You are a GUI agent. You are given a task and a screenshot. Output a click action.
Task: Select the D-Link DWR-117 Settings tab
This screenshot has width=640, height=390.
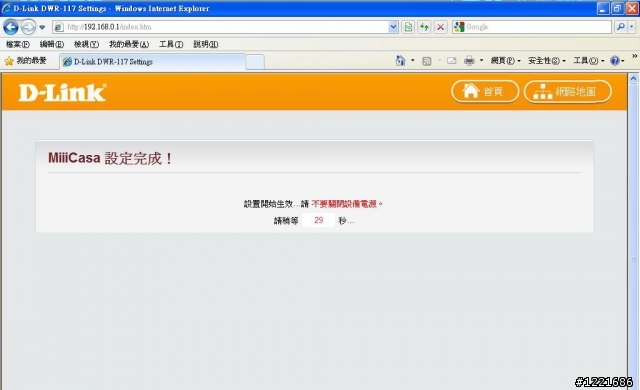tap(153, 62)
